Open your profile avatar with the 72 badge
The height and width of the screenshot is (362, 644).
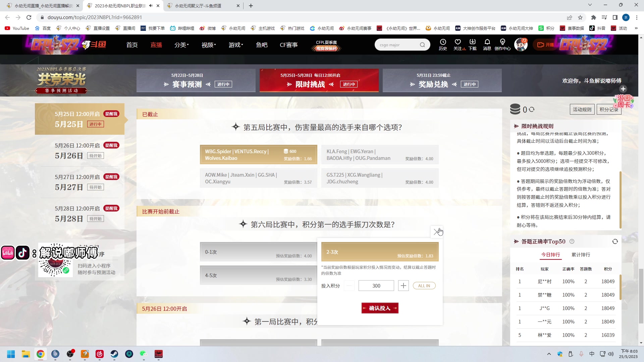pyautogui.click(x=521, y=44)
